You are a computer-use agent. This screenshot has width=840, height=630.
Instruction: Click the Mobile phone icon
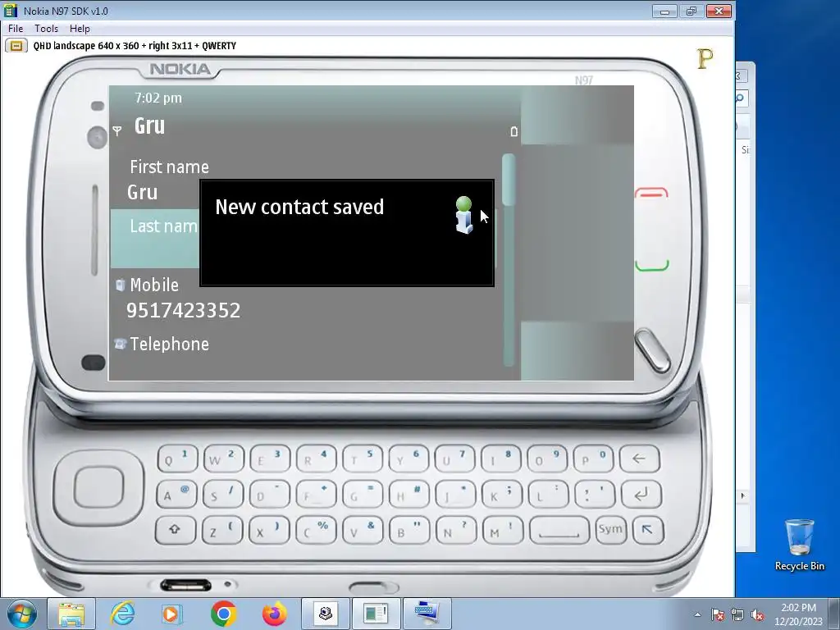(x=120, y=285)
